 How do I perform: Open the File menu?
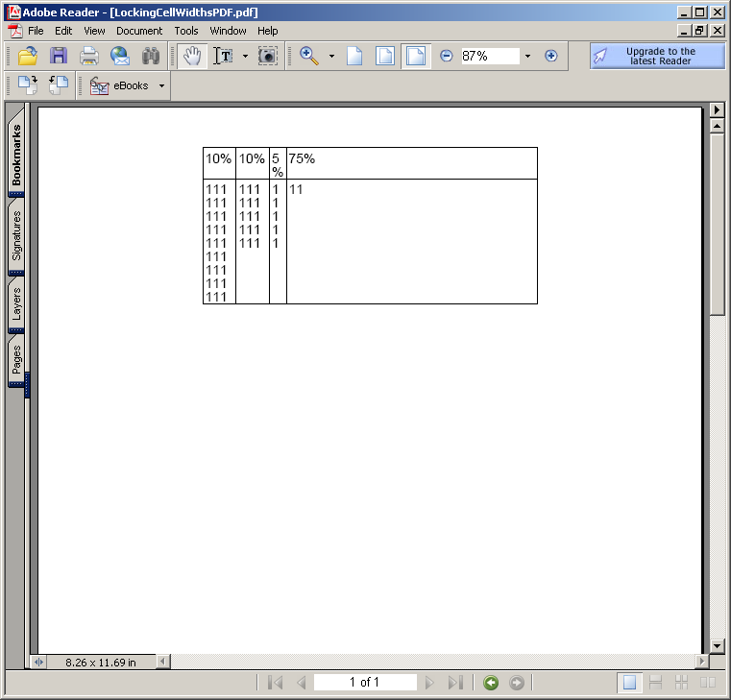click(36, 31)
